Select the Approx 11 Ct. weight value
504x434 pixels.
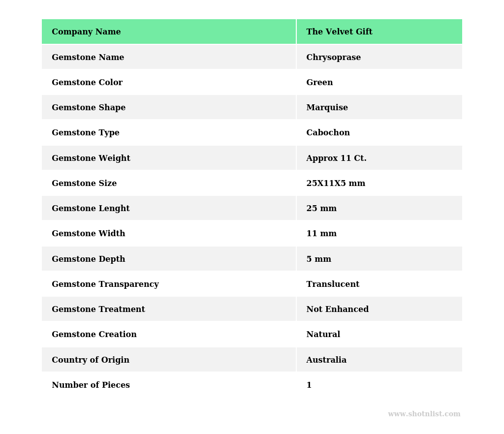336,158
